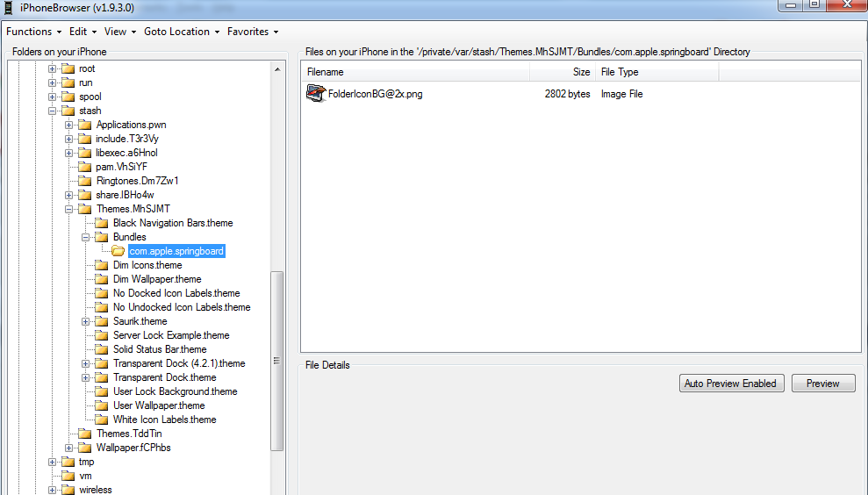Select the com.apple.springboard tree label
Screen dimensions: 868x495
176,251
